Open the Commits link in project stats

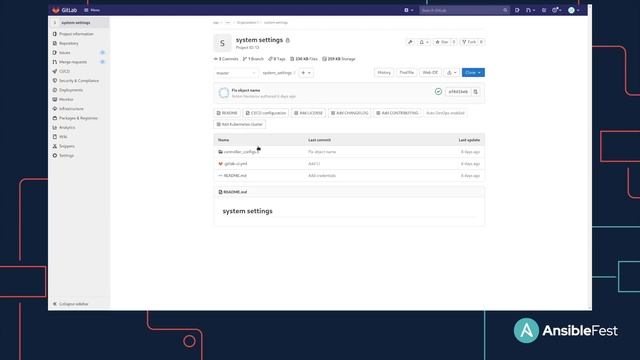[x=226, y=59]
